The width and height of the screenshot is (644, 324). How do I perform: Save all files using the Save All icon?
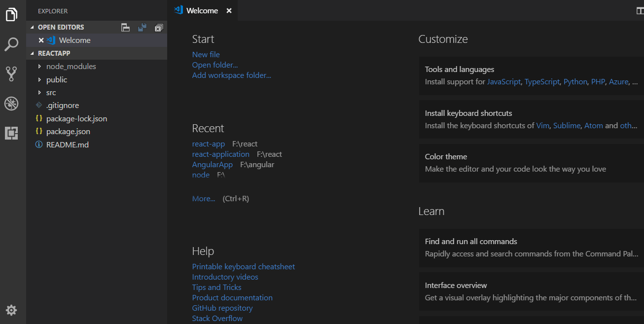pyautogui.click(x=142, y=27)
